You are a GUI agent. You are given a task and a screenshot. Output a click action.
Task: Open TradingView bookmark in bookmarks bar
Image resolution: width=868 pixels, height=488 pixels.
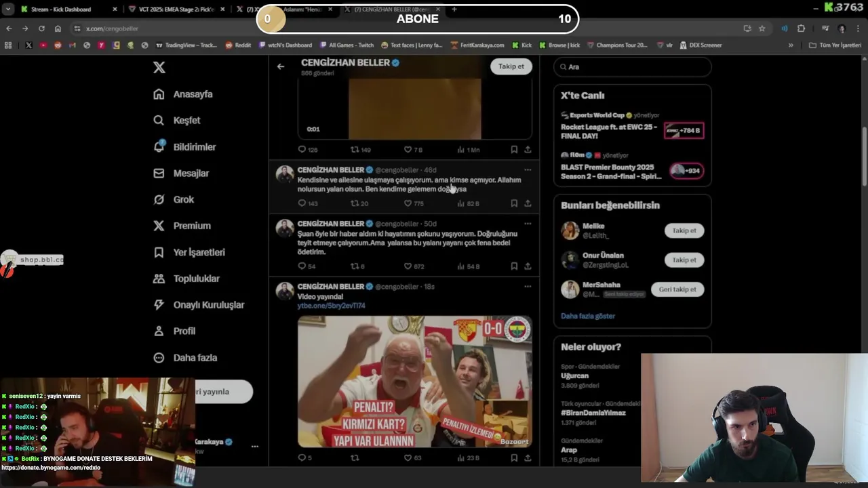186,45
